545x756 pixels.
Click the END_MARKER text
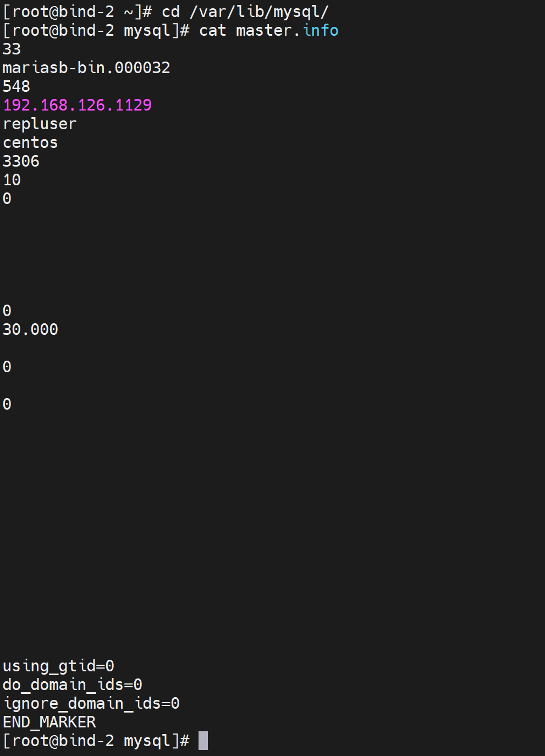point(49,722)
